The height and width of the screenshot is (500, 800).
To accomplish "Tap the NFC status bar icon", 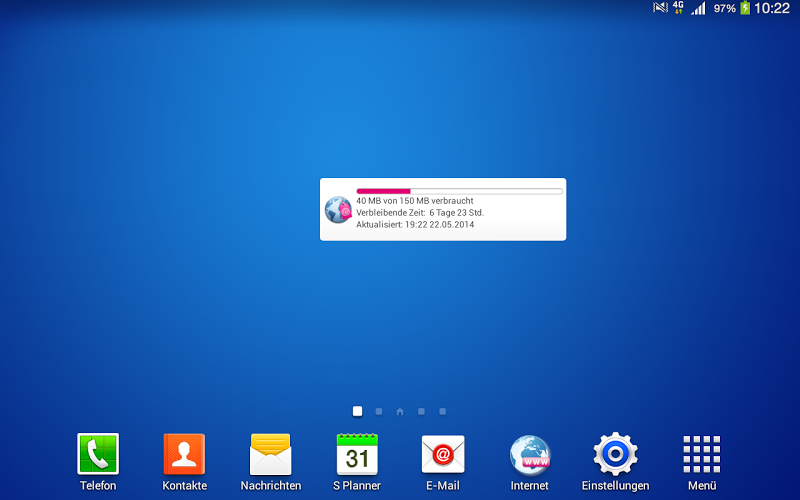I will click(x=660, y=8).
